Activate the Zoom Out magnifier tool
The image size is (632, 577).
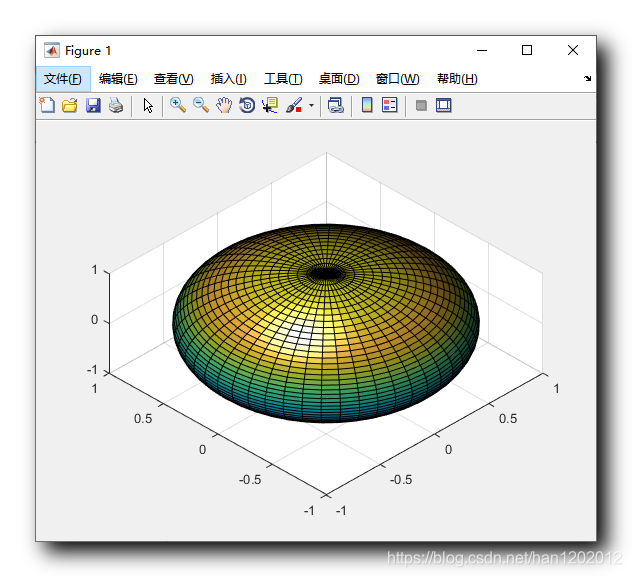[x=201, y=105]
